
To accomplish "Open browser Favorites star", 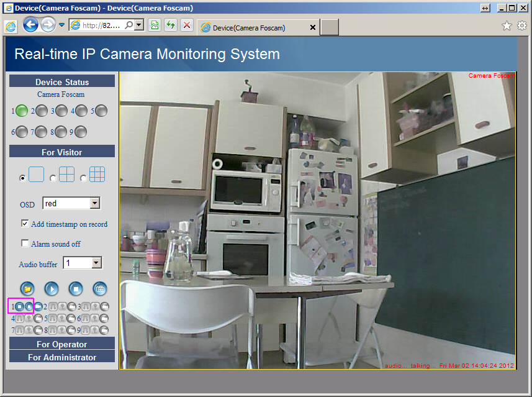I will coord(507,25).
